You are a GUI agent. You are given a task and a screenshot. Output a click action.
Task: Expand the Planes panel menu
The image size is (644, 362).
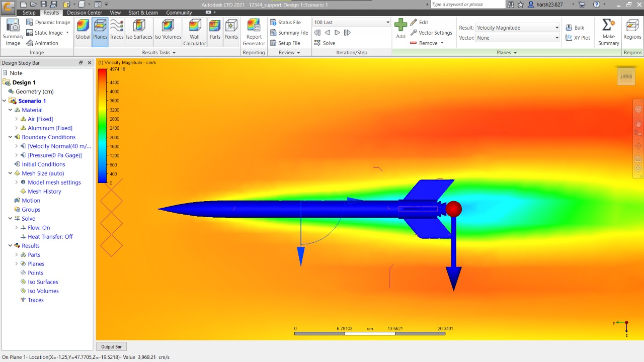515,53
